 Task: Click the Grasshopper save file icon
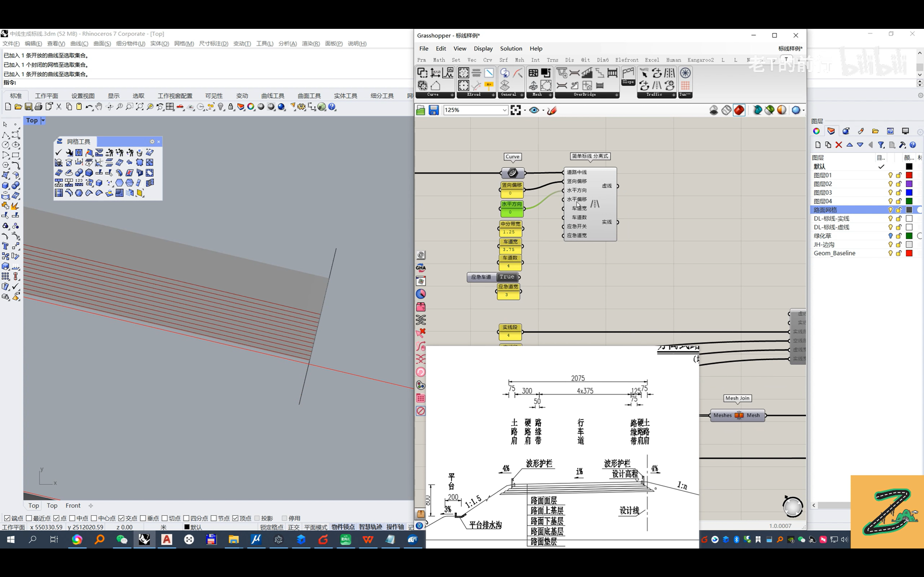(433, 110)
